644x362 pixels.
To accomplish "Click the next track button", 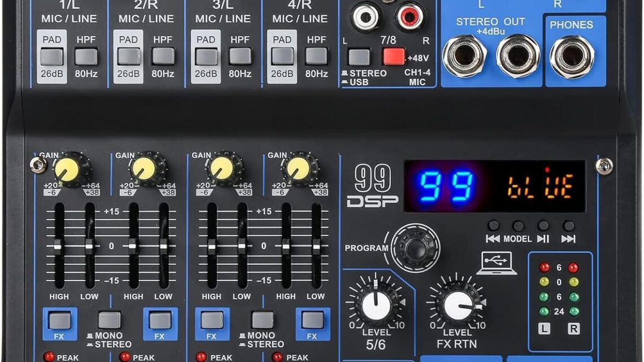I will point(568,225).
